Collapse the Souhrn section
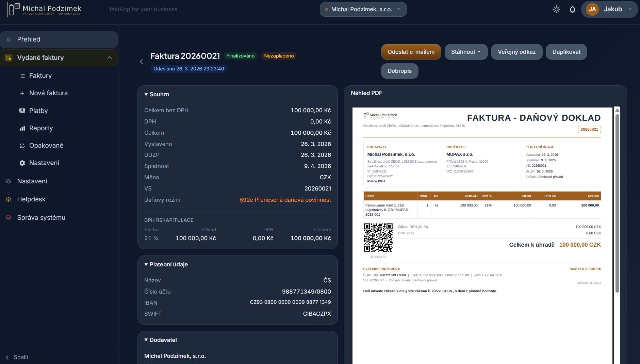This screenshot has width=640, height=364. (157, 94)
